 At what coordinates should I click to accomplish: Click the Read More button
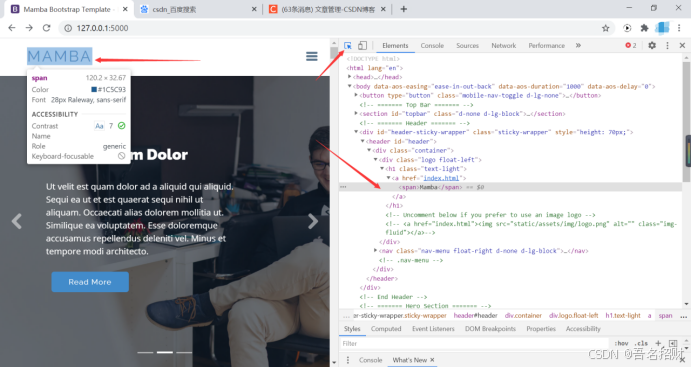click(90, 282)
